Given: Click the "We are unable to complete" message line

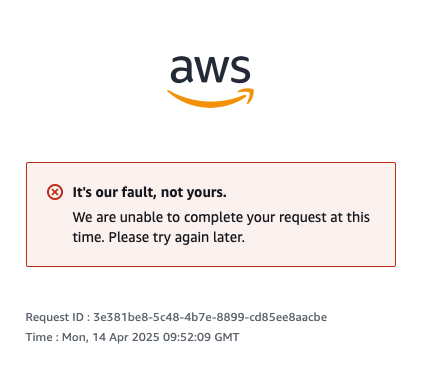Looking at the screenshot, I should 221,217.
